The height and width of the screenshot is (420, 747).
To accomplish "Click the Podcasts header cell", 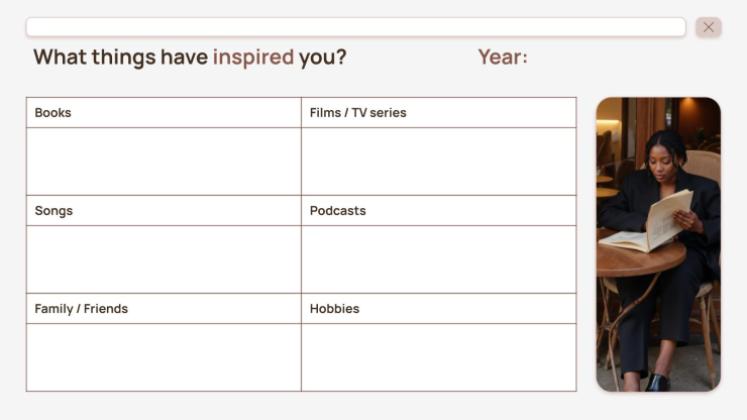I will pyautogui.click(x=438, y=211).
